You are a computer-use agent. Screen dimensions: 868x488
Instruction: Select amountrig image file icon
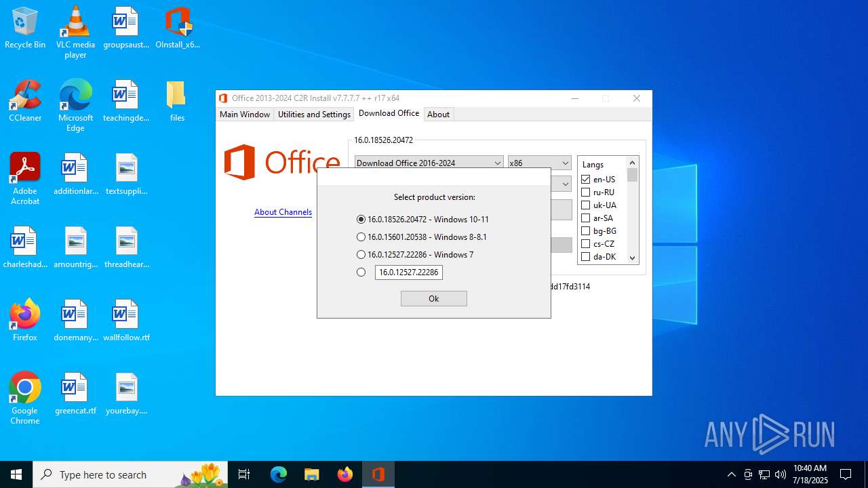coord(75,247)
